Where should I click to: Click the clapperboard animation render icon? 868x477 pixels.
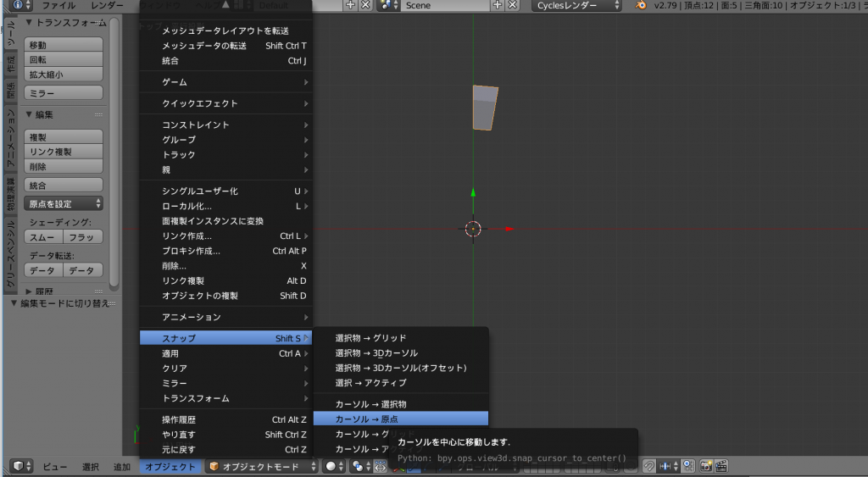coord(721,467)
